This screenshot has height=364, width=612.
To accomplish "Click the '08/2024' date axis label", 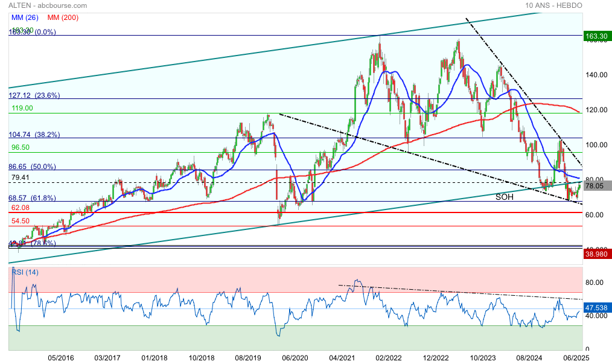I will point(529,358).
